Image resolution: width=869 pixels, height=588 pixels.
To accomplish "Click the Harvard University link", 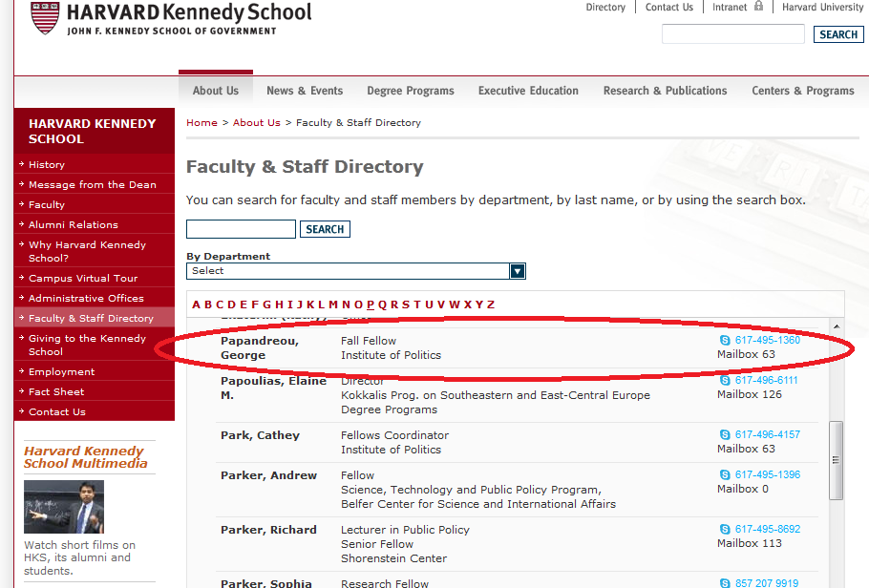I will pos(822,8).
